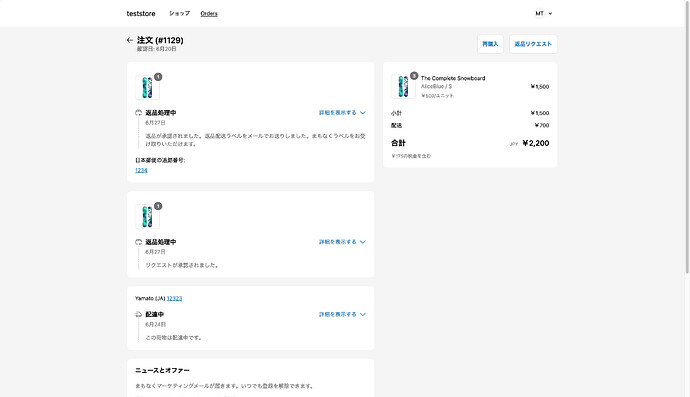Click the AliceBlue / S variant text

[x=436, y=87]
